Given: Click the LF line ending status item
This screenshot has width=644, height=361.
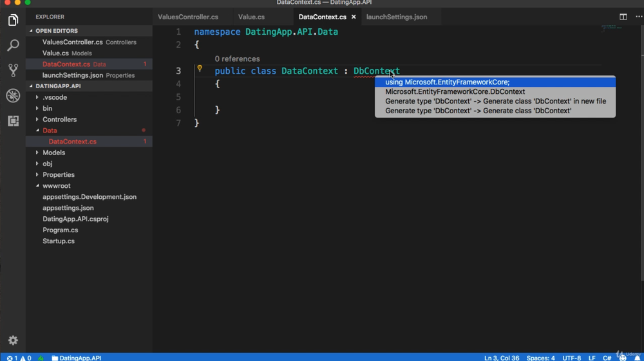Looking at the screenshot, I should coord(592,358).
